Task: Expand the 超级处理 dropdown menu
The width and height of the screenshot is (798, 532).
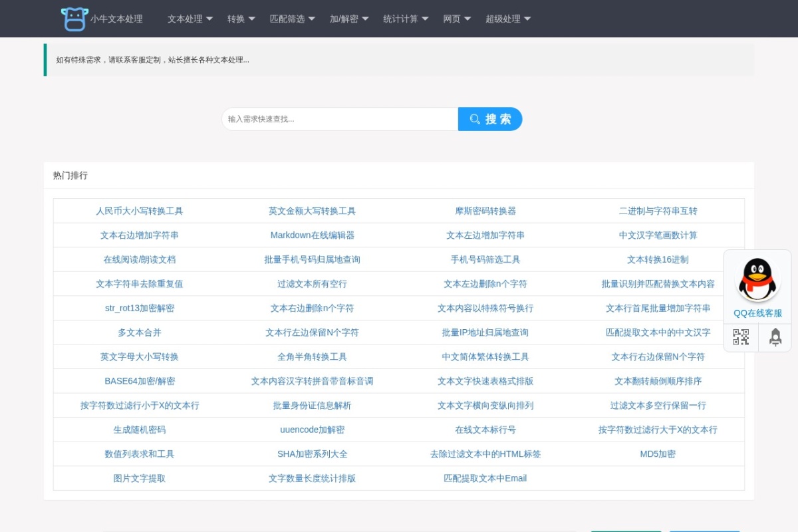Action: point(508,19)
